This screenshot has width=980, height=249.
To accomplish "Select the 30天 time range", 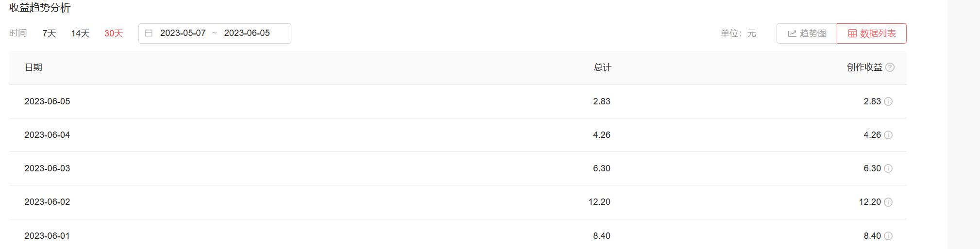I will point(114,33).
